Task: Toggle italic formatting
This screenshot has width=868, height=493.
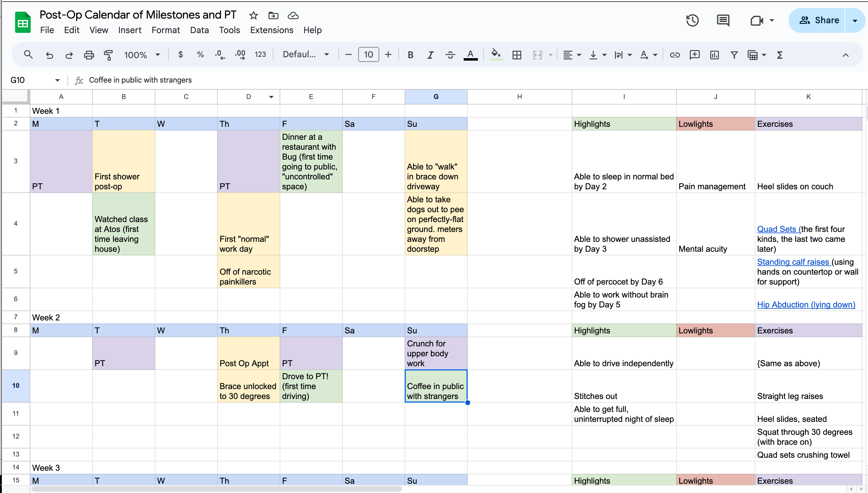Action: point(430,55)
